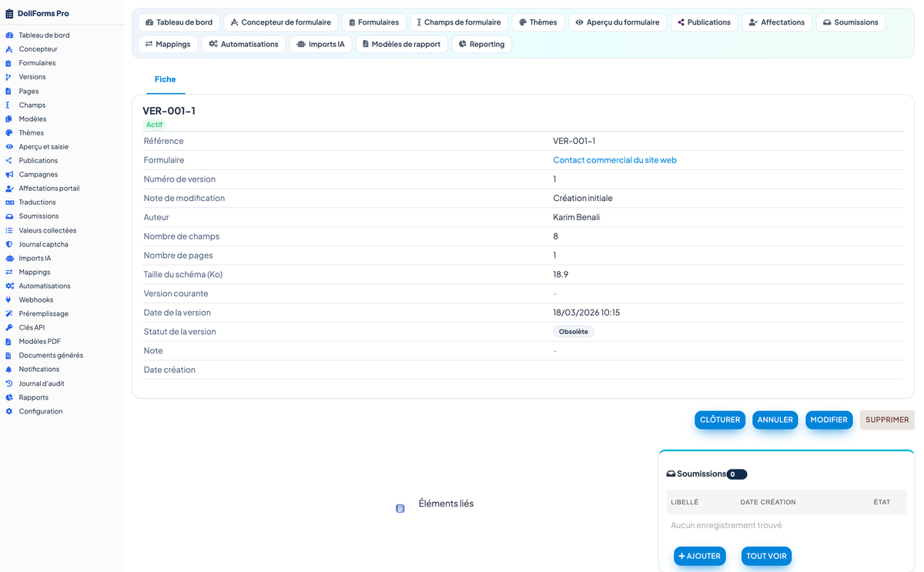Screen dimensions: 924x572
Task: Click the Rapports pie chart icon
Action: [x=9, y=397]
